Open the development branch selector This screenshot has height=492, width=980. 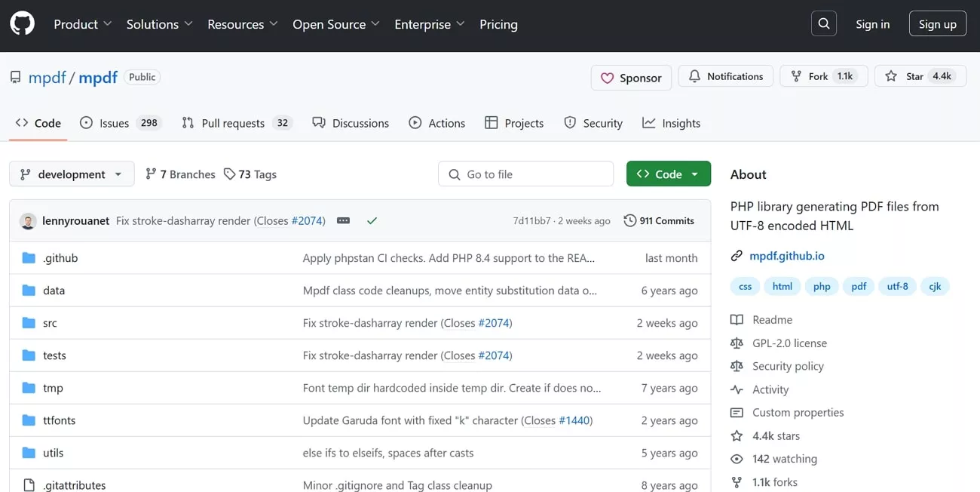71,174
